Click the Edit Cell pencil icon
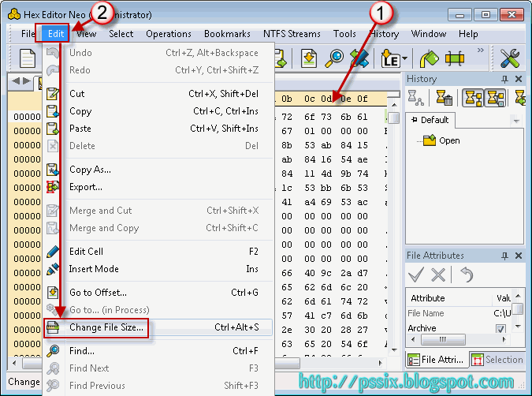 coord(53,252)
